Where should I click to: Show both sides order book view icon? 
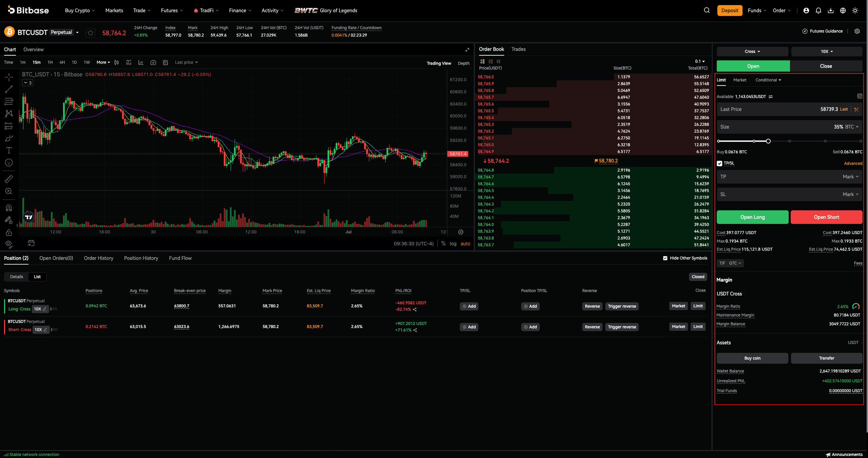coord(482,61)
